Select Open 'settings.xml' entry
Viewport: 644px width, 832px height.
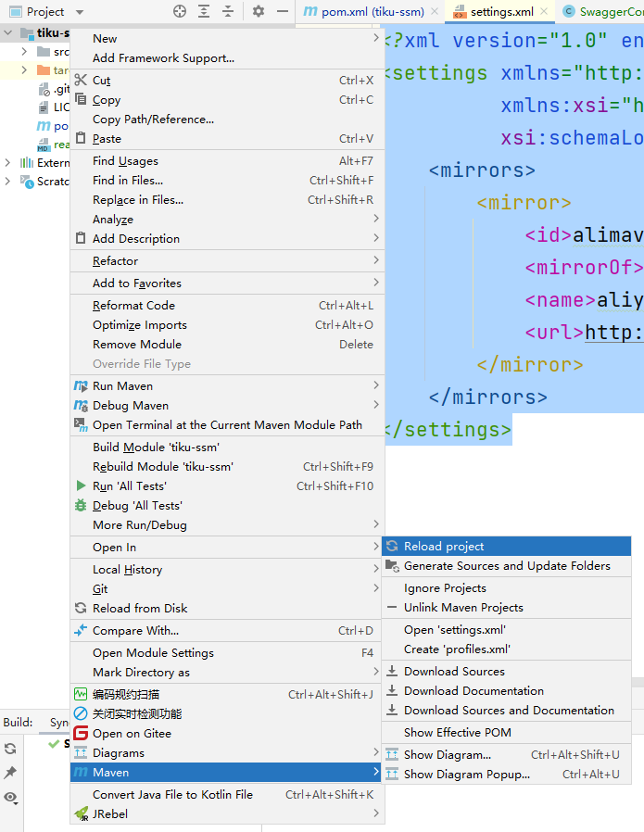pyautogui.click(x=506, y=630)
